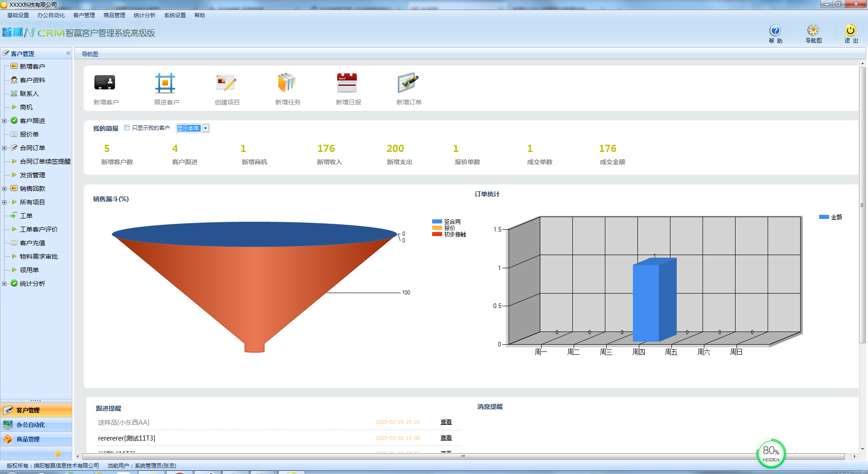Open the 发货管理 tree item
The width and height of the screenshot is (868, 474).
coord(33,175)
